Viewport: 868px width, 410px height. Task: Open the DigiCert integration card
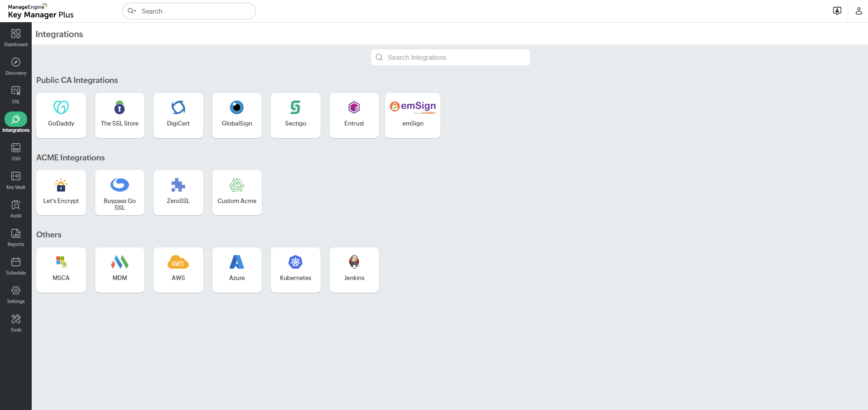click(178, 116)
